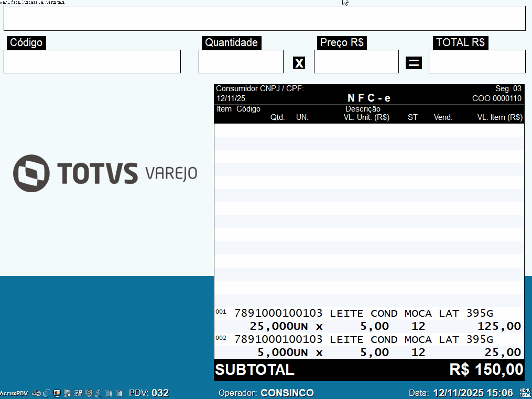The width and height of the screenshot is (532, 399).
Task: Click the 125,00 item value
Action: point(499,326)
